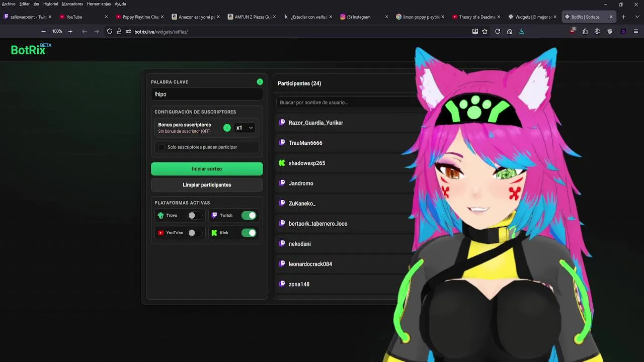Open the browser downloads arrow icon
This screenshot has height=362, width=644.
click(522, 31)
